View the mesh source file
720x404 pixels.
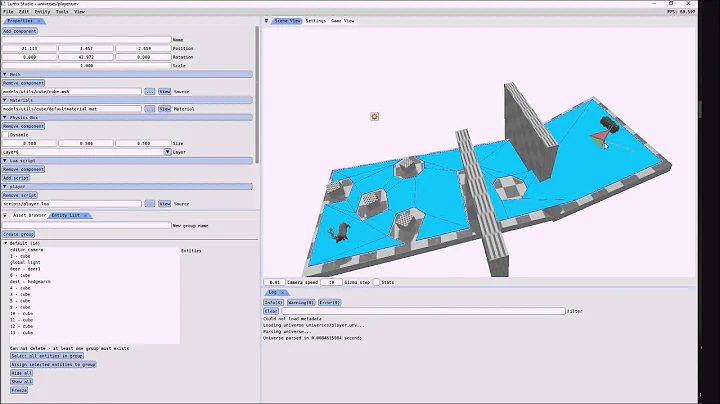tap(165, 92)
